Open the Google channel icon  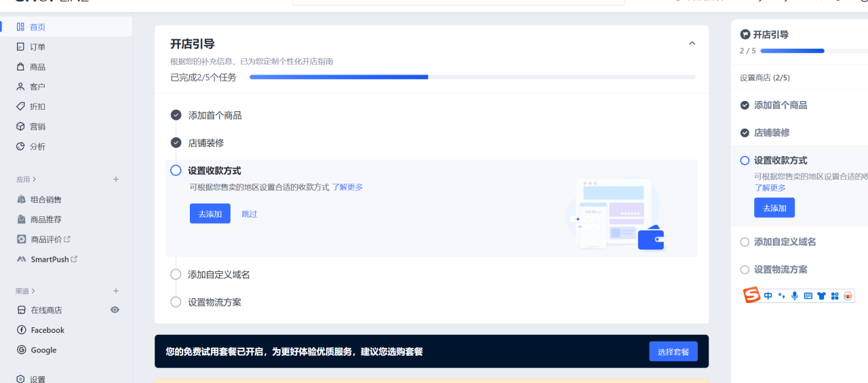[22, 350]
